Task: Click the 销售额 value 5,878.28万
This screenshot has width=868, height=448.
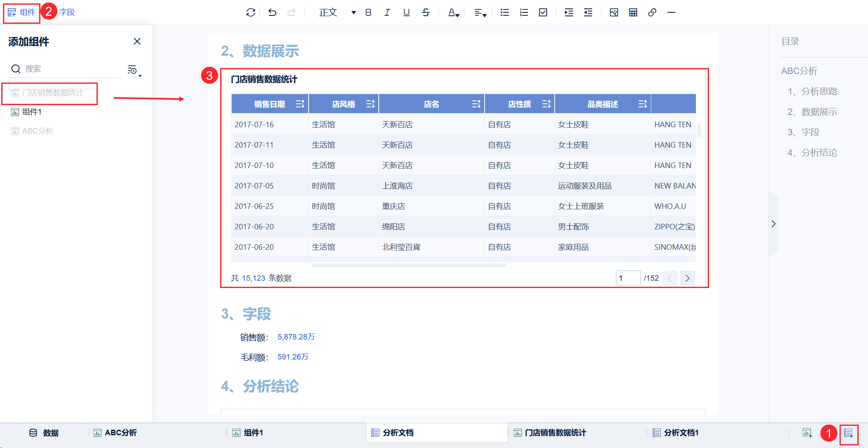Action: pyautogui.click(x=296, y=337)
